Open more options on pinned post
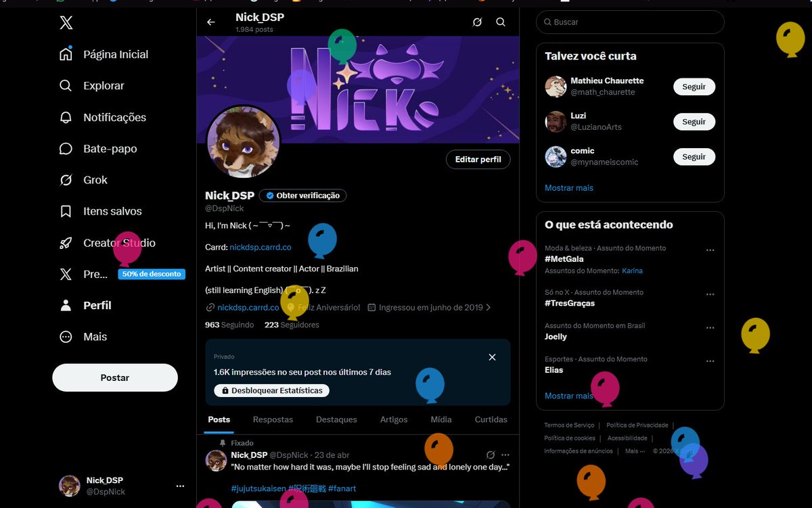This screenshot has width=812, height=508. coord(505,455)
